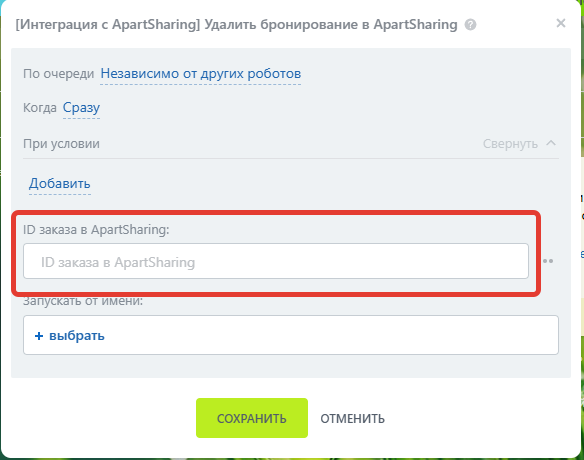Close the ApartSharing robot settings dialog
The image size is (584, 460).
pyautogui.click(x=561, y=23)
